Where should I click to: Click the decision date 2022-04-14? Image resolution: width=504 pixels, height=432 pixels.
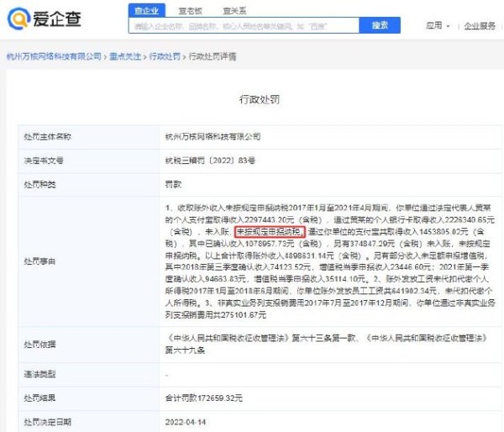184,421
